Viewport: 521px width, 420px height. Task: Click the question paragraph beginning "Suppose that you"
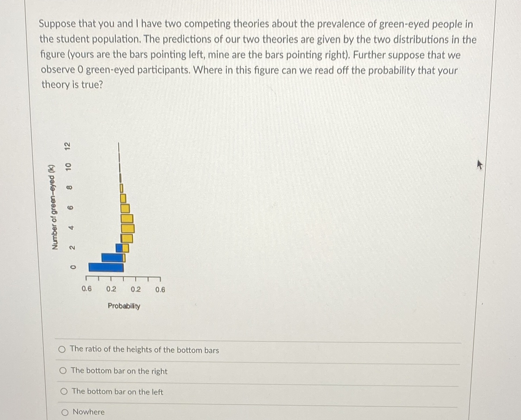click(258, 54)
